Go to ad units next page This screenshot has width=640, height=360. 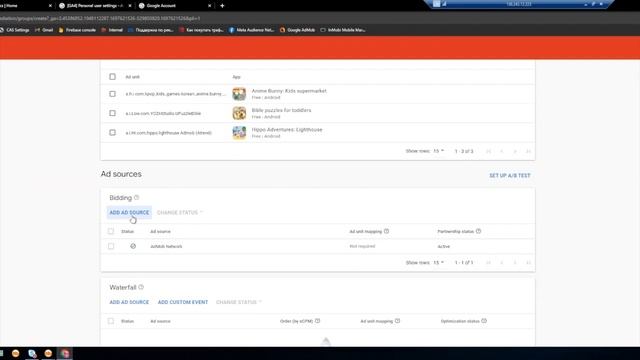click(x=515, y=151)
